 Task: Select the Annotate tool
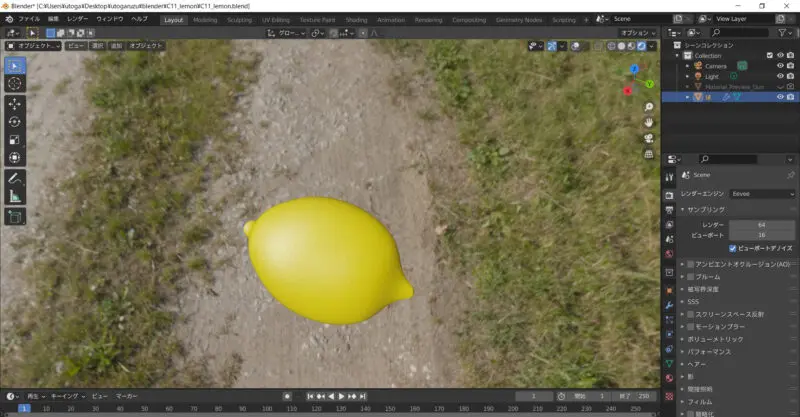15,179
